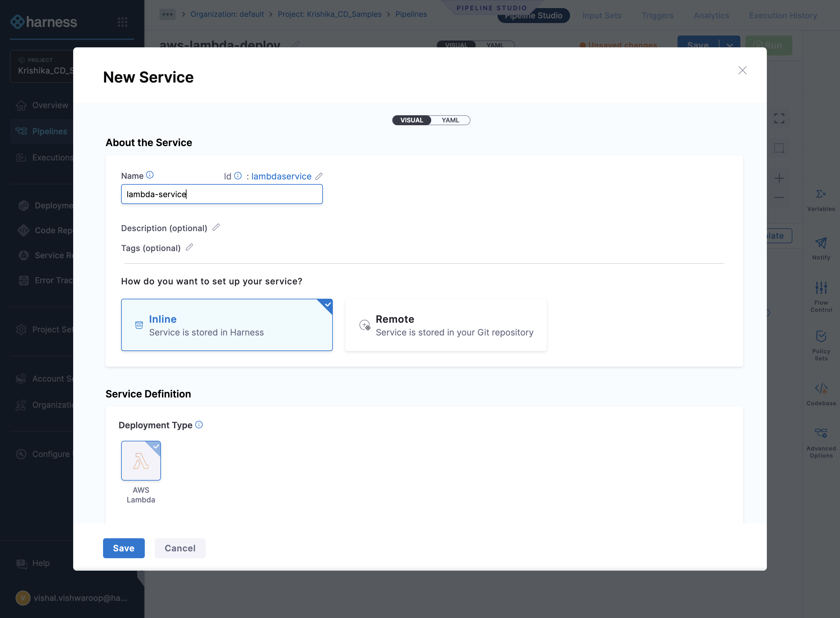Screen dimensions: 840x618
Task: Open the Input Sets tab
Action: point(602,15)
